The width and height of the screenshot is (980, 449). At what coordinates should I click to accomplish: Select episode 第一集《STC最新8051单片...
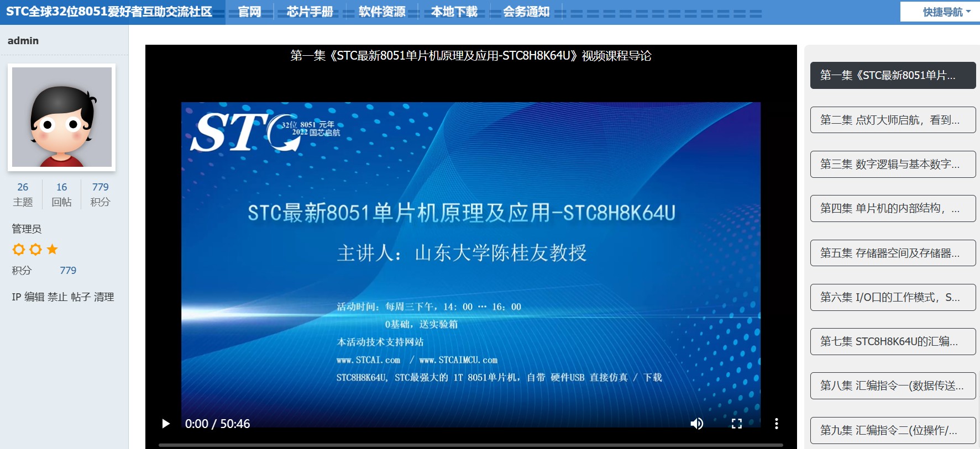pos(893,75)
